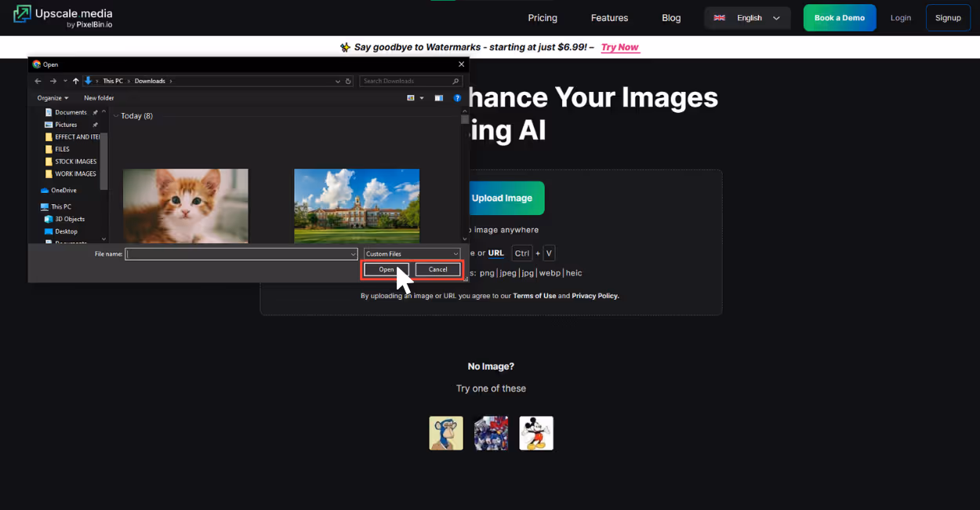Image resolution: width=980 pixels, height=510 pixels.
Task: Click the URL link
Action: (495, 253)
